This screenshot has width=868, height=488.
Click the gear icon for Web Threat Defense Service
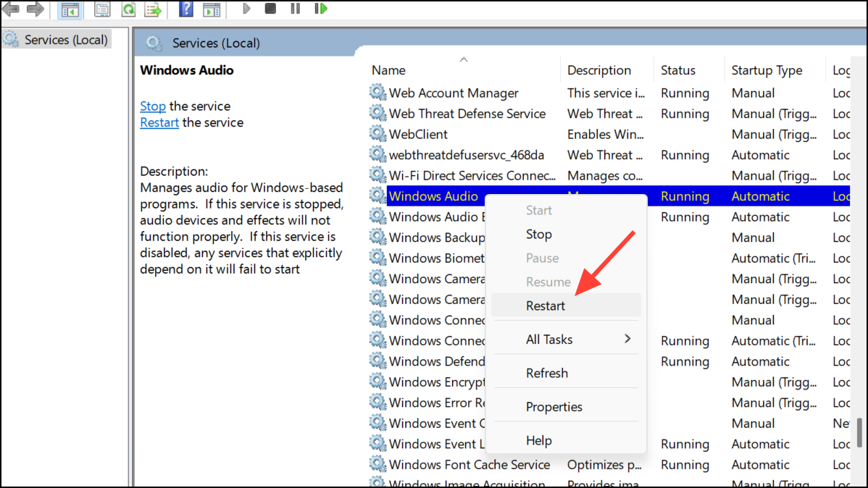[377, 113]
